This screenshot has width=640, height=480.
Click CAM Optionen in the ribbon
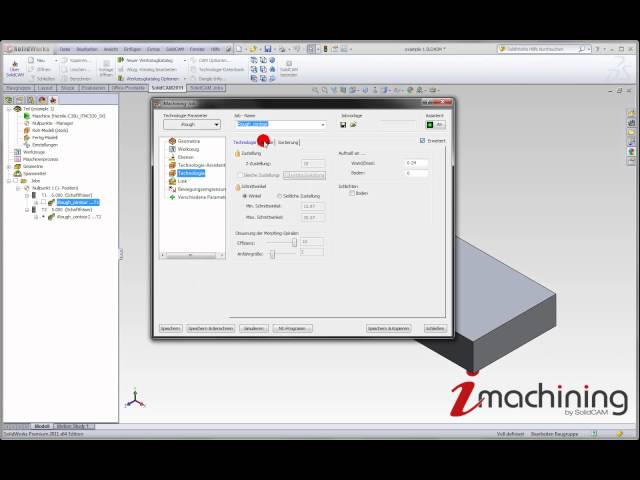point(210,60)
